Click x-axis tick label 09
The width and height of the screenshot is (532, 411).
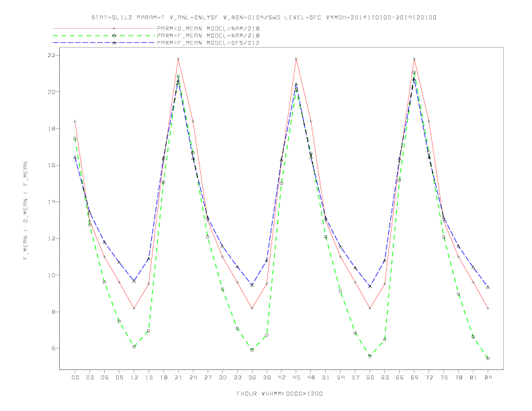[120, 377]
